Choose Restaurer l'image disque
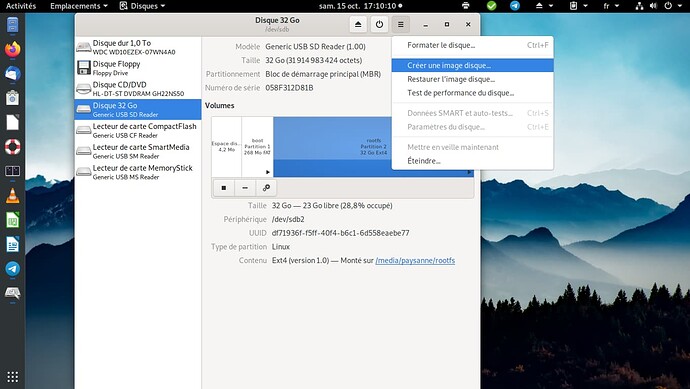 (473, 79)
